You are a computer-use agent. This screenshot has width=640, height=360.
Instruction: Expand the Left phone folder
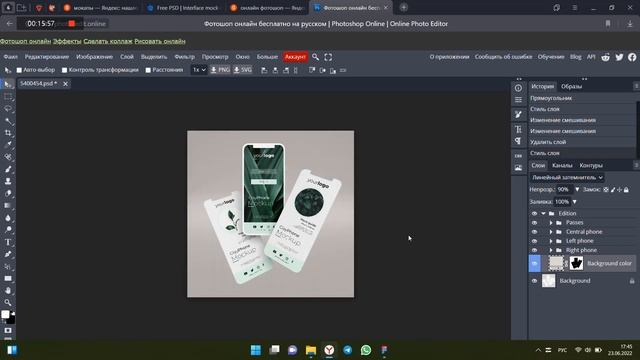click(551, 241)
